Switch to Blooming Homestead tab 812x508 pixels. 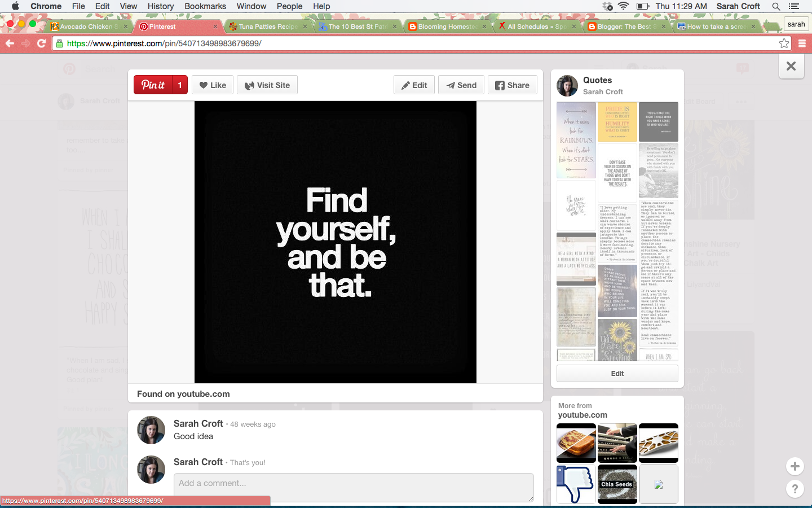click(447, 27)
